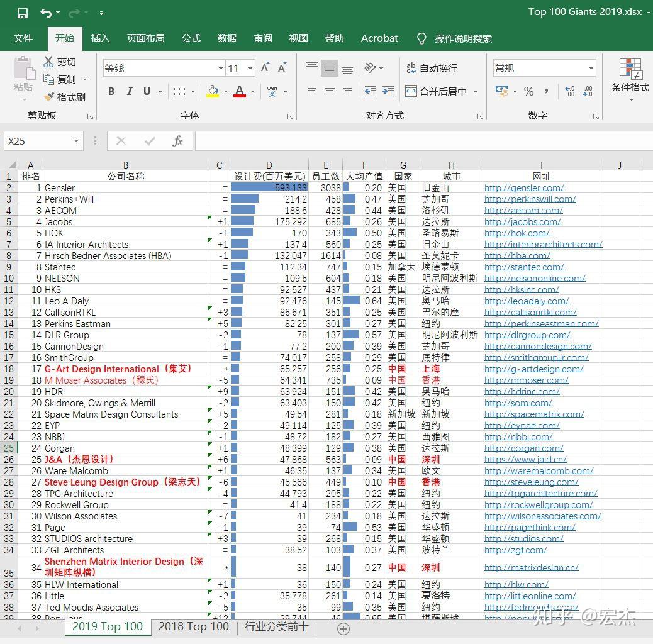653x644 pixels.
Task: Open the 页面布局 Page Layout tab
Action: tap(145, 38)
